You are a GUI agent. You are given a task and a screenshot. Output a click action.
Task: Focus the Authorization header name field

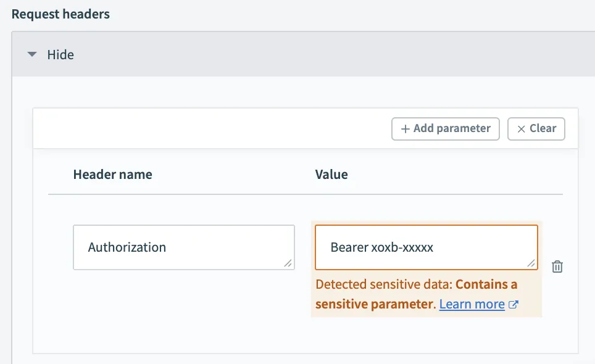tap(179, 247)
